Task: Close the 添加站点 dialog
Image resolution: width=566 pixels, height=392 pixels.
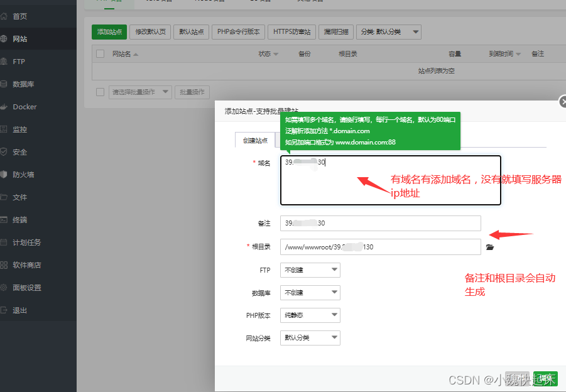Action: (x=563, y=102)
